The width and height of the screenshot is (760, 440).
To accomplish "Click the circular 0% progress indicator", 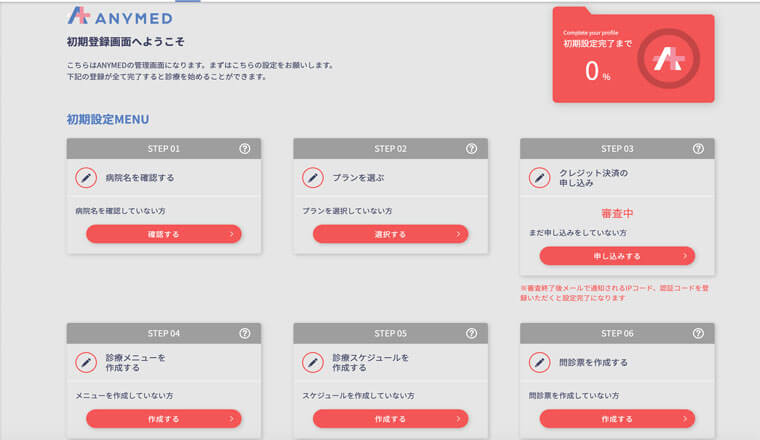I will tap(668, 58).
